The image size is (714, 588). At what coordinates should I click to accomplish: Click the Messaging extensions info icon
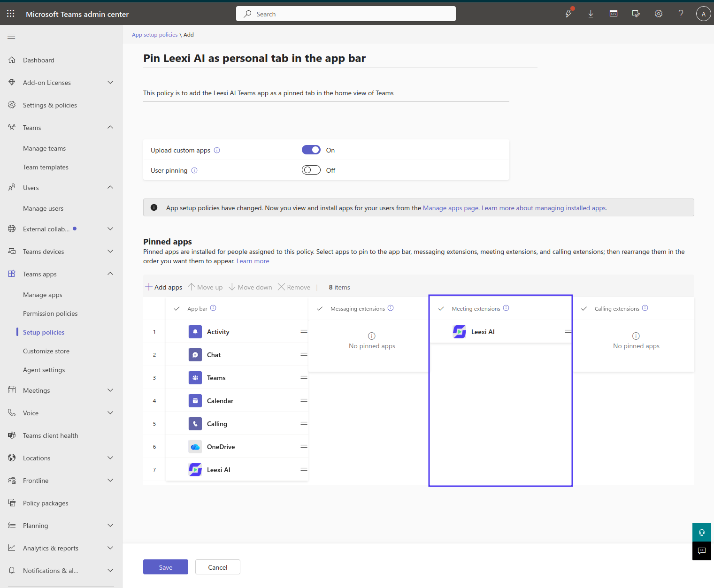[391, 308]
